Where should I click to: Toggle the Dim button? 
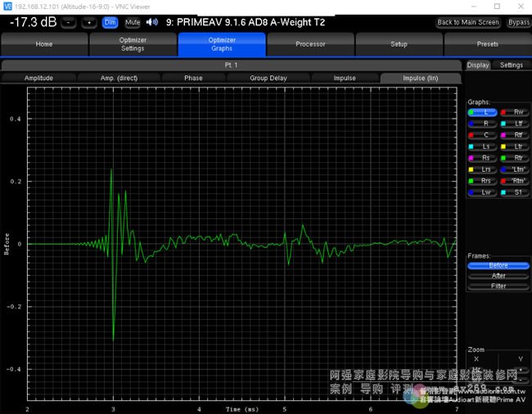click(x=110, y=22)
